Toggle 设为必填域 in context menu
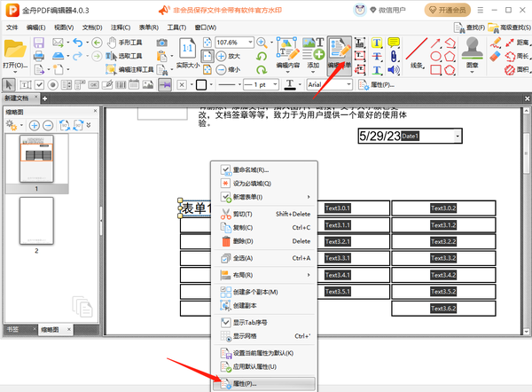Viewport: 532px width, 392px height. (254, 183)
